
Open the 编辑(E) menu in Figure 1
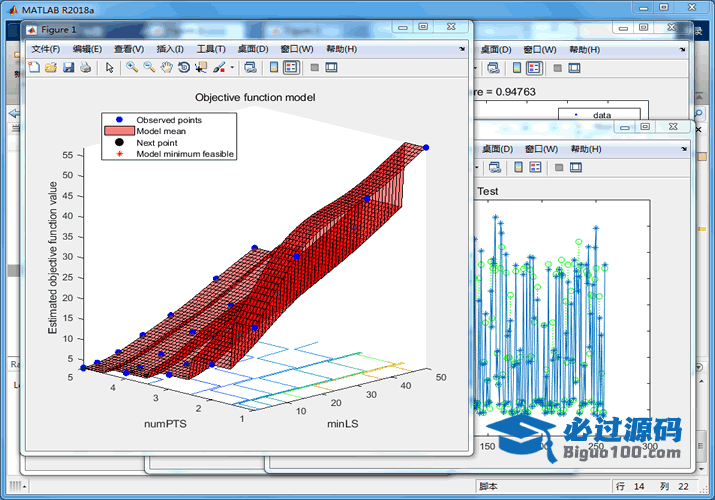coord(87,49)
